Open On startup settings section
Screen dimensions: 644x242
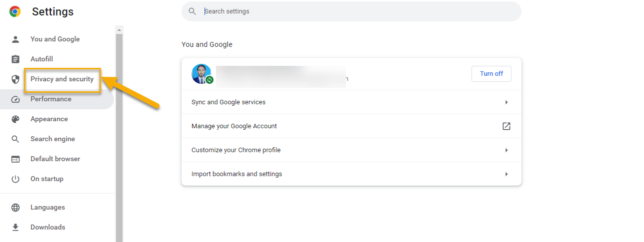click(x=47, y=179)
